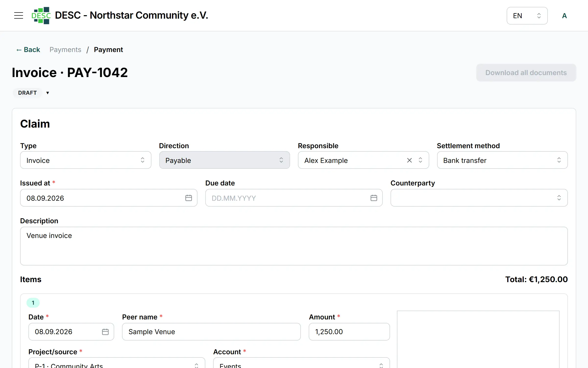Open the calendar picker for item Date
Viewport: 588px width, 368px height.
pos(105,332)
